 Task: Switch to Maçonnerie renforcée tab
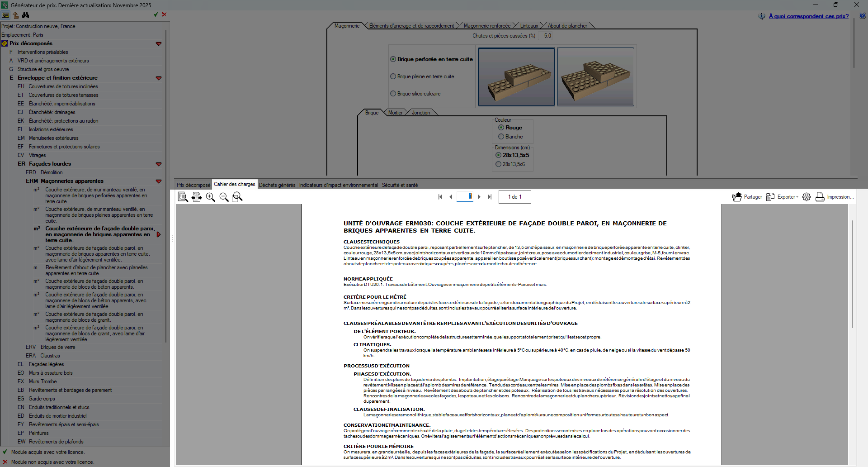coord(487,26)
